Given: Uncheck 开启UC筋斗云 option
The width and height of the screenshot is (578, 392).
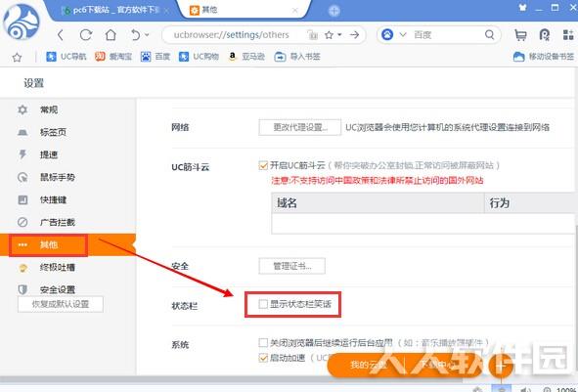Looking at the screenshot, I should 263,165.
